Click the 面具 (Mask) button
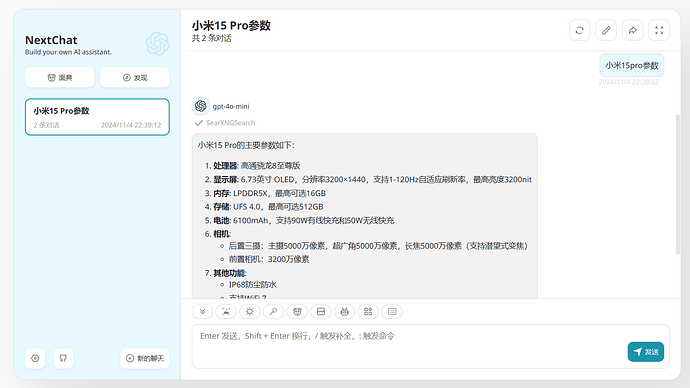This screenshot has height=388, width=690. click(x=59, y=77)
